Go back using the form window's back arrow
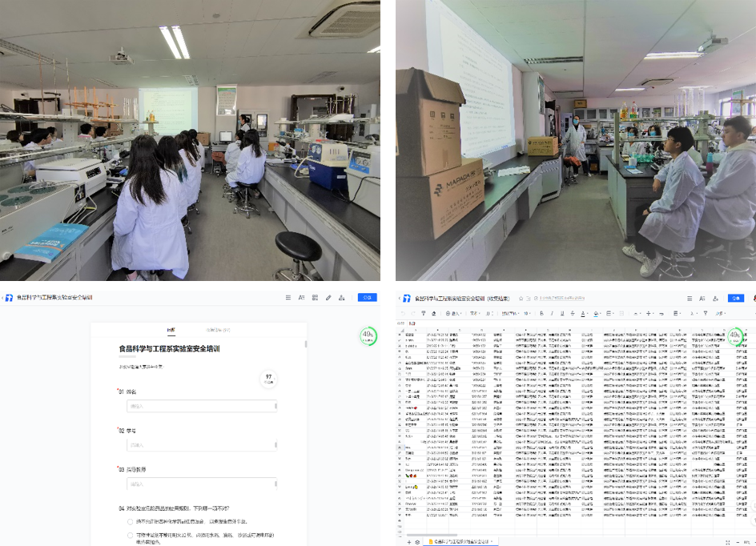Viewport: 756px width, 546px height. click(2, 298)
